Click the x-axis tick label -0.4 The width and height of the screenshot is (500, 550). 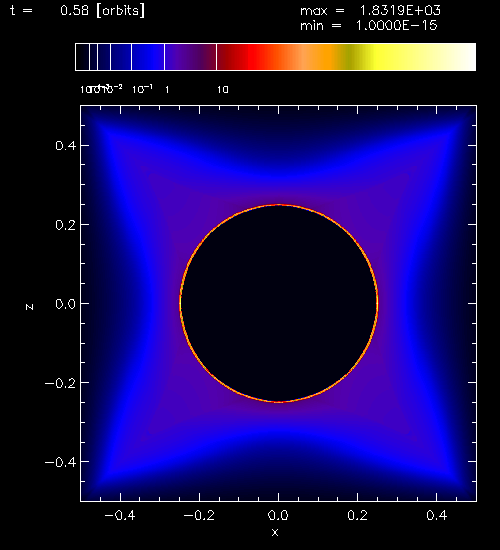(x=120, y=515)
